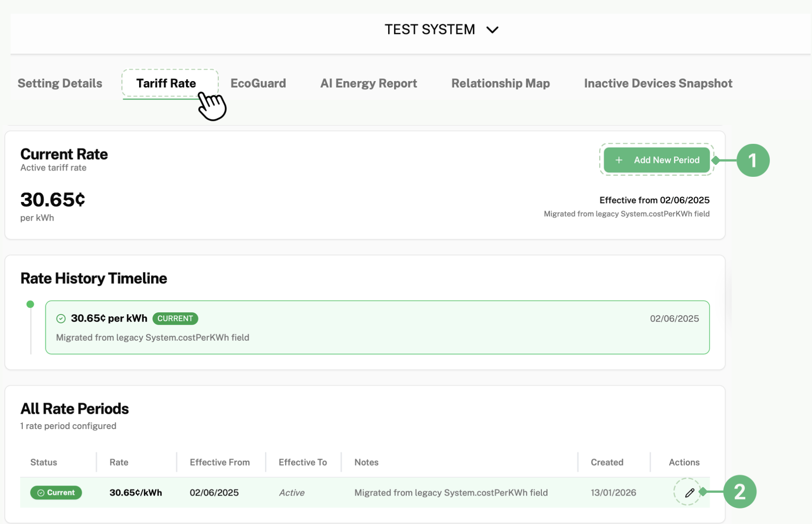Expand the TEST SYSTEM dropdown chevron

coord(493,30)
